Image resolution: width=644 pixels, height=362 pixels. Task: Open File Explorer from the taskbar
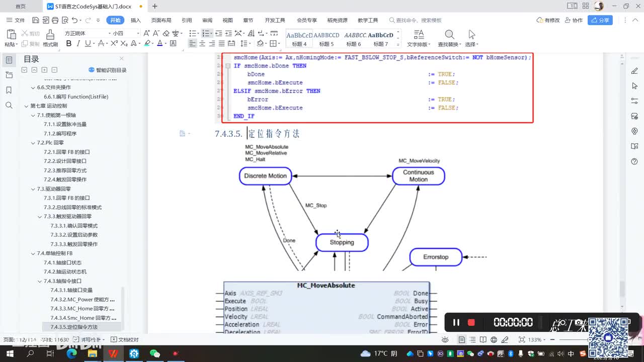coord(92,353)
